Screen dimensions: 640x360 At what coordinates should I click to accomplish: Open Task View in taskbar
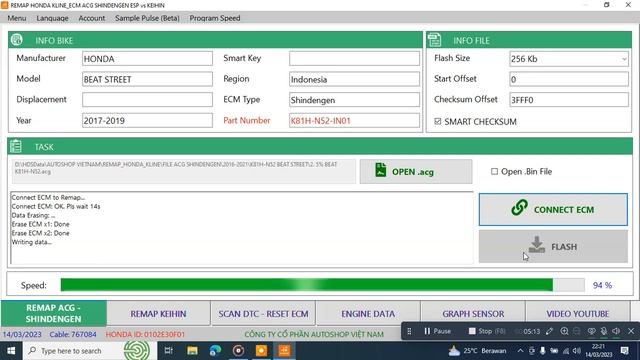169,351
